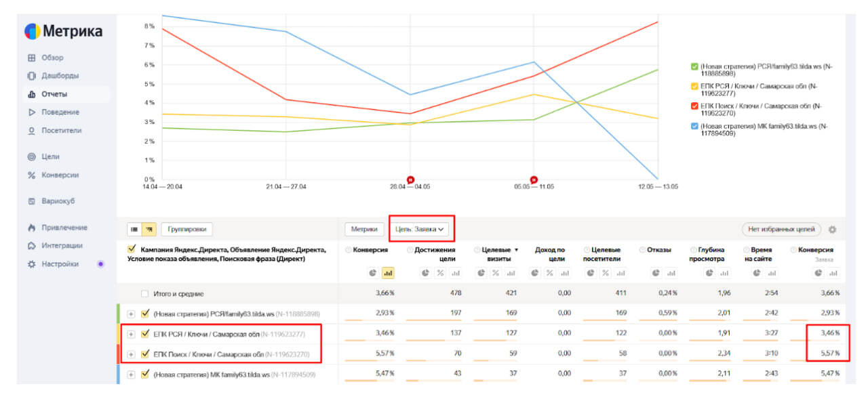This screenshot has height=403, width=868.
Task: Click the Интеграции icon
Action: click(x=31, y=246)
